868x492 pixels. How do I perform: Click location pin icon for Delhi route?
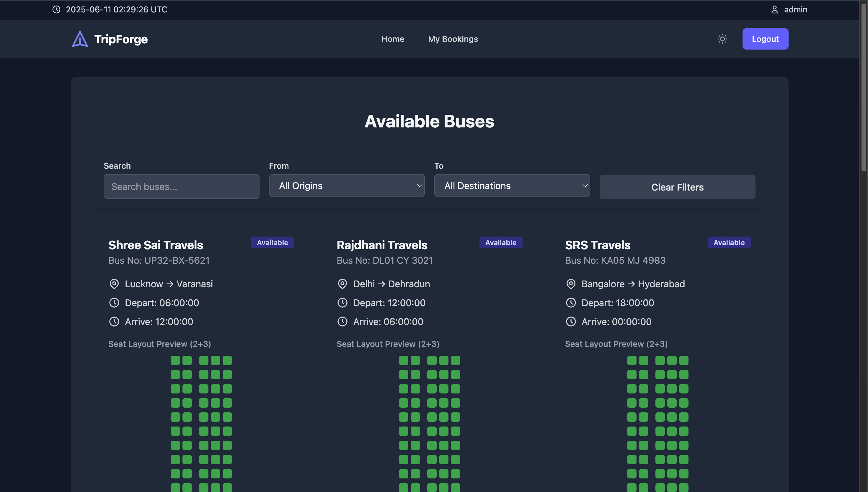[x=342, y=284]
